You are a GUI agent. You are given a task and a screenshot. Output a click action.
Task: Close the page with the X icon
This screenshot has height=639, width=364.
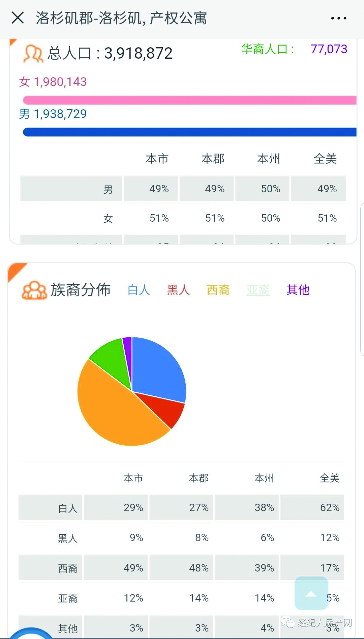18,18
